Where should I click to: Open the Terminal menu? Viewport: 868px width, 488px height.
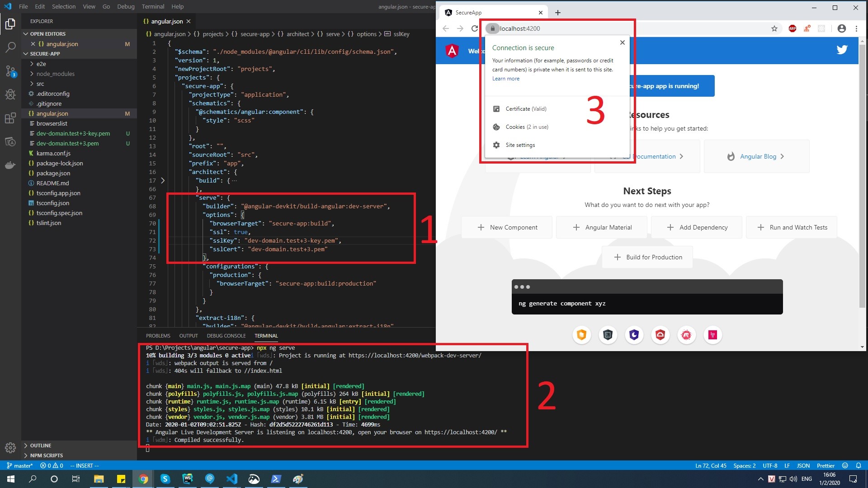tap(153, 6)
